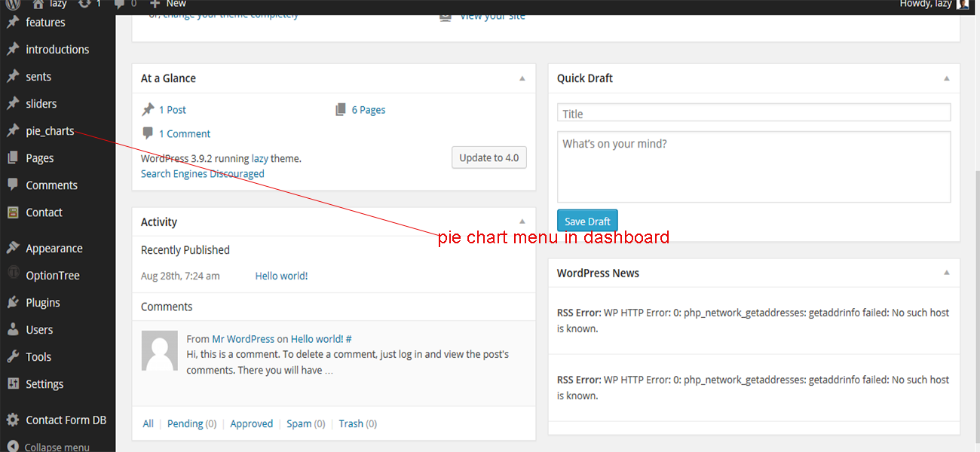Click the Settings sliders icon

[13, 384]
